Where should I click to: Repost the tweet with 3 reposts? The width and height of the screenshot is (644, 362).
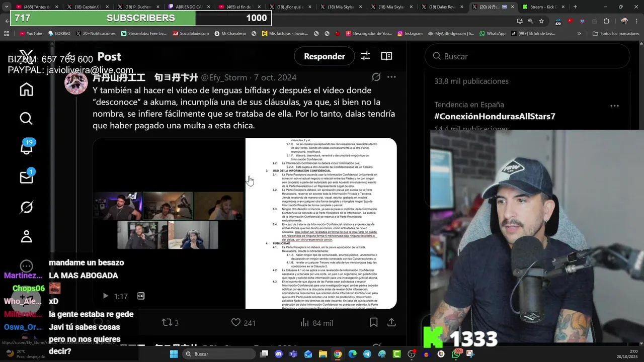[170, 322]
